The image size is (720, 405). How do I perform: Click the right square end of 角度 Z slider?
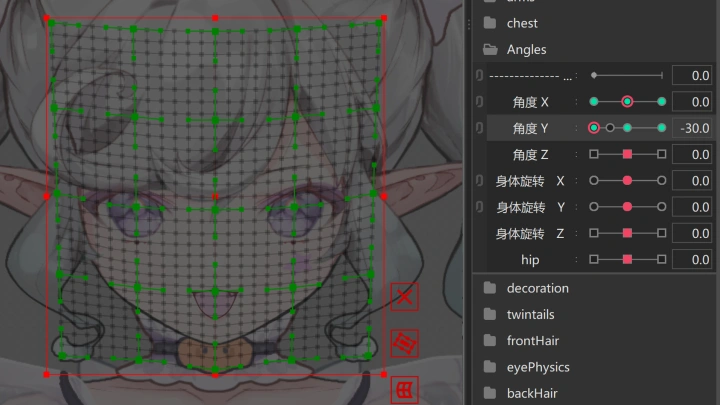[661, 154]
